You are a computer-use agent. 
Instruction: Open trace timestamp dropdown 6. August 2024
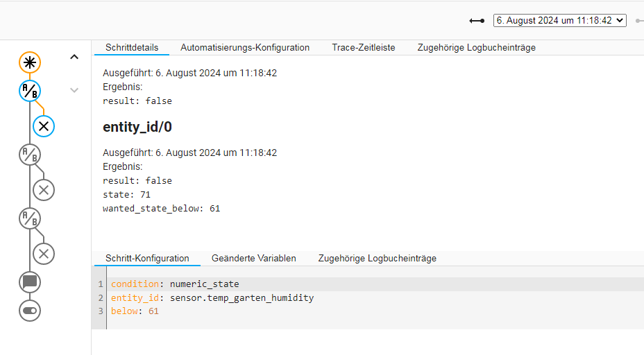(560, 21)
